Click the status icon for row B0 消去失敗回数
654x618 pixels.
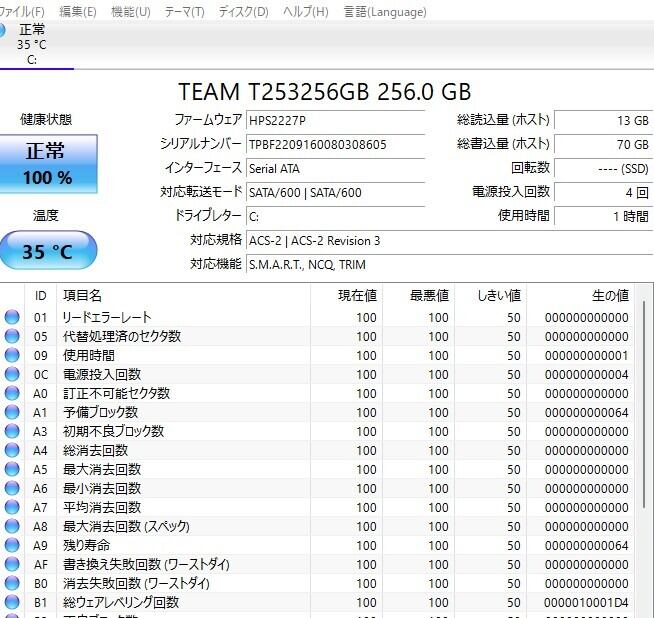12,583
